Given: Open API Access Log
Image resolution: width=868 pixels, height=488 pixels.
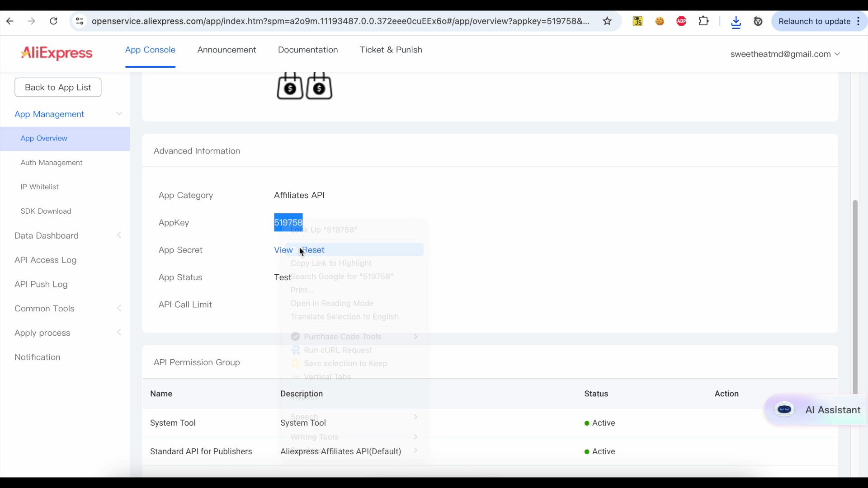Looking at the screenshot, I should tap(45, 260).
